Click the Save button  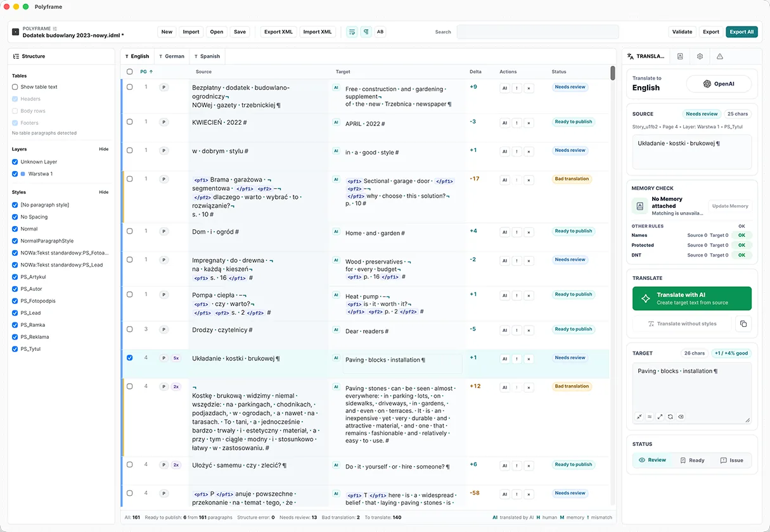coord(240,32)
